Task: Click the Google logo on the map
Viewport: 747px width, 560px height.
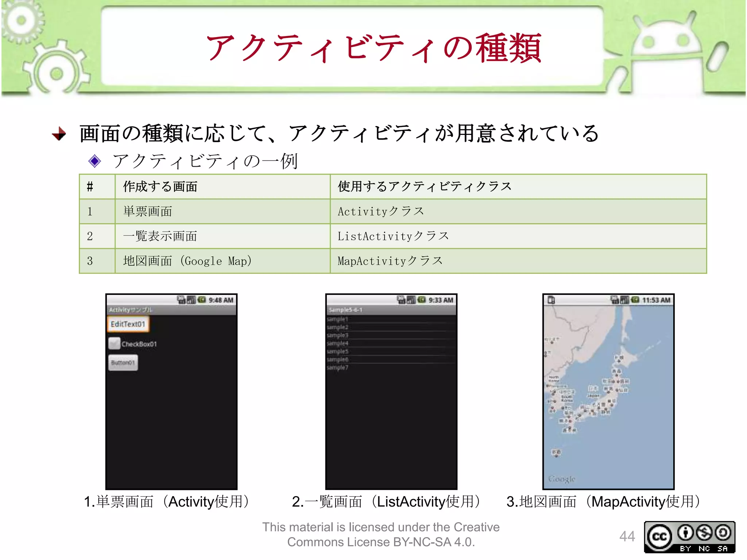Action: click(561, 479)
